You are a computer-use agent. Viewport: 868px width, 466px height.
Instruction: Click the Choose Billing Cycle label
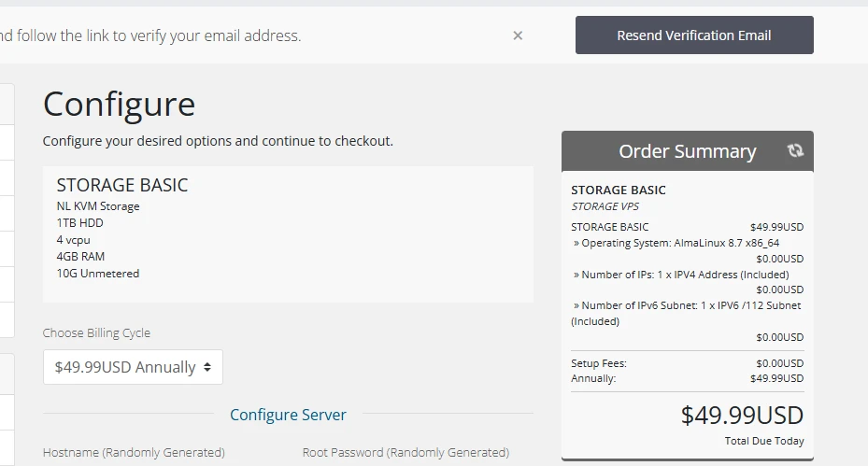coord(96,332)
